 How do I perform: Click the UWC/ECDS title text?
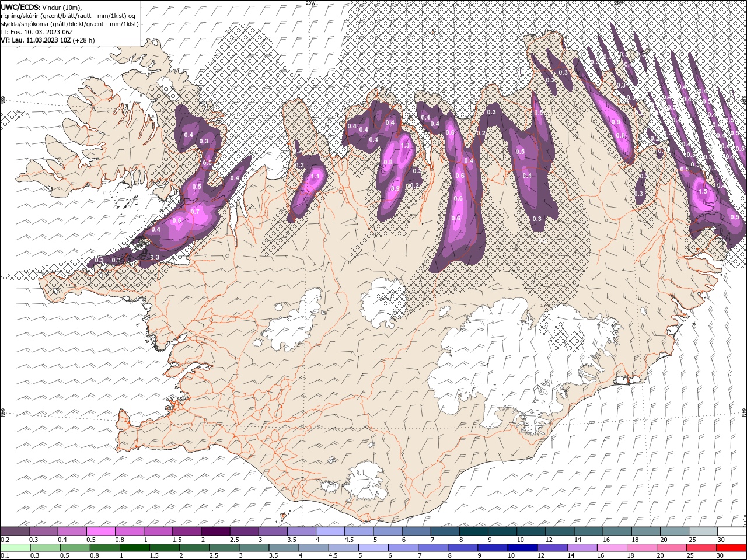[x=20, y=6]
